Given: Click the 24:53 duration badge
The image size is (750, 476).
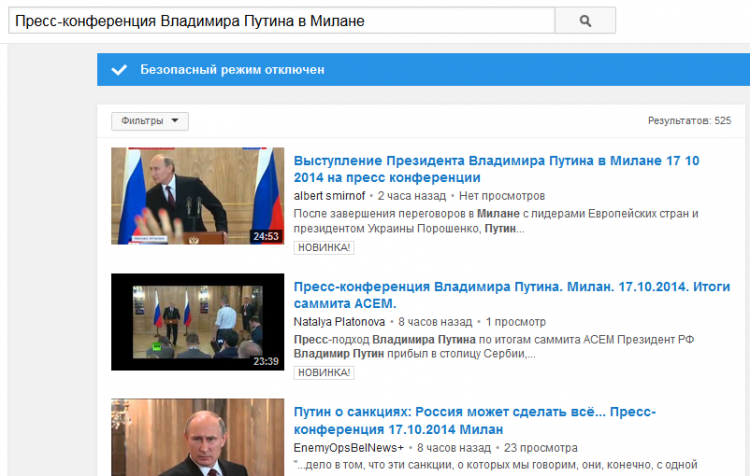Looking at the screenshot, I should coord(266,236).
